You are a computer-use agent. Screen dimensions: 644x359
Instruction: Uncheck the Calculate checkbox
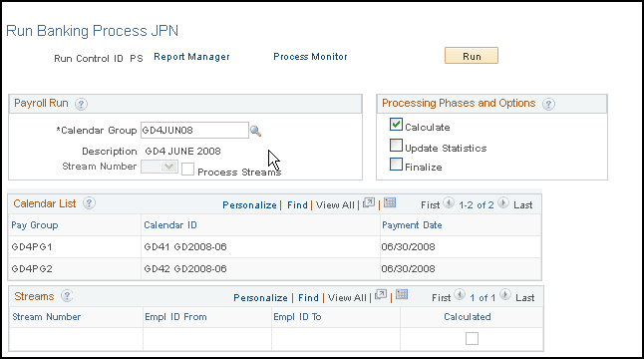pyautogui.click(x=396, y=125)
